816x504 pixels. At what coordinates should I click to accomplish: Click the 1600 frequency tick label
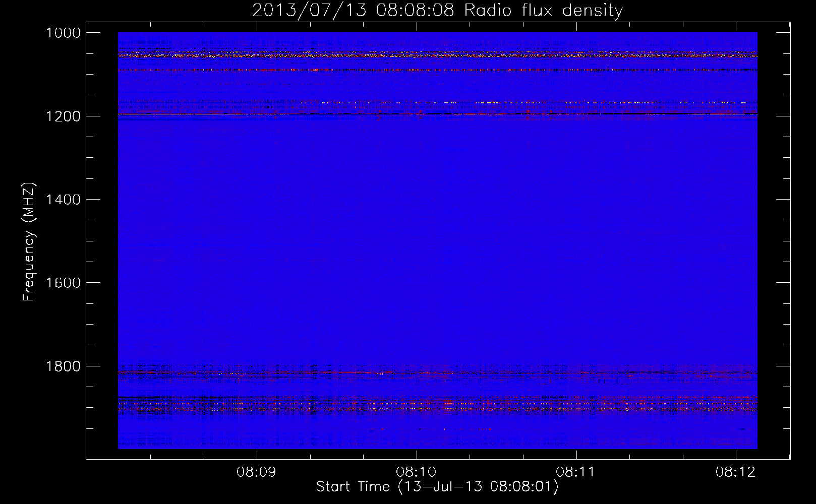point(63,283)
